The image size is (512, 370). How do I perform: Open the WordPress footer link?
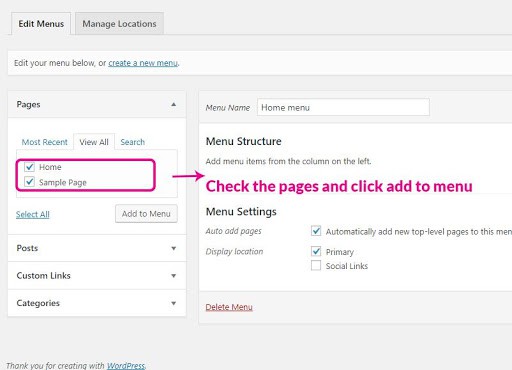(x=126, y=366)
